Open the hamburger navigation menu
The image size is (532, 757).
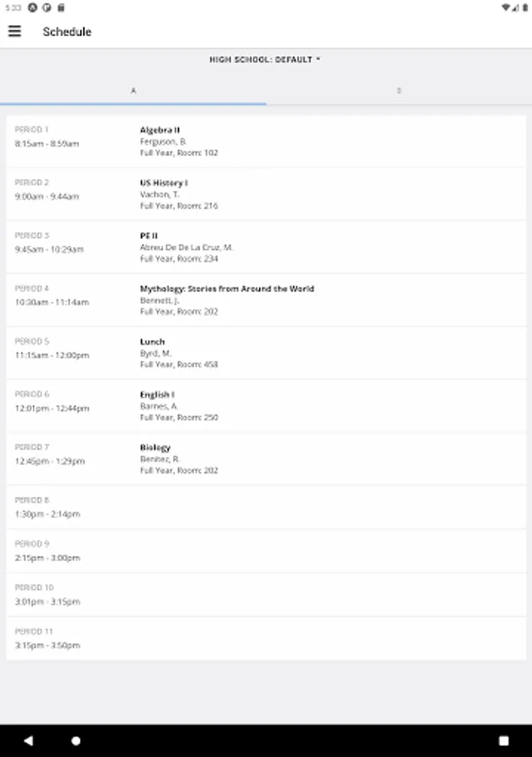(14, 32)
